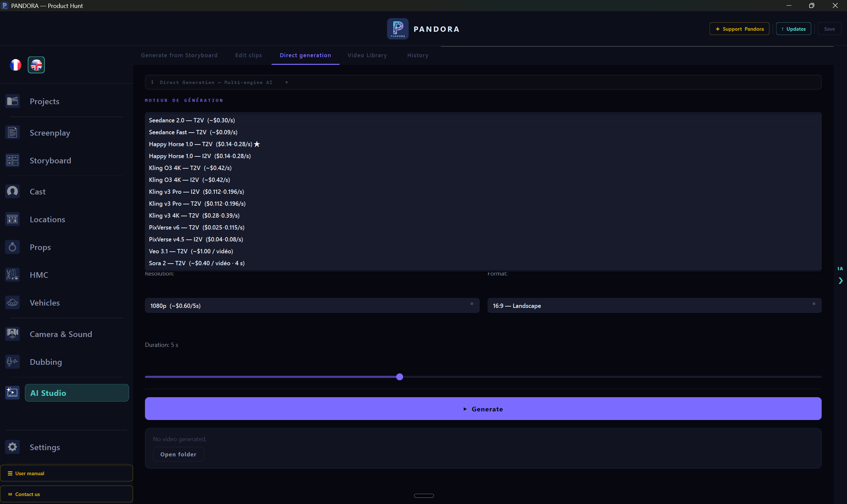Select Veo 3.1 T2V engine
The height and width of the screenshot is (504, 847).
point(483,251)
